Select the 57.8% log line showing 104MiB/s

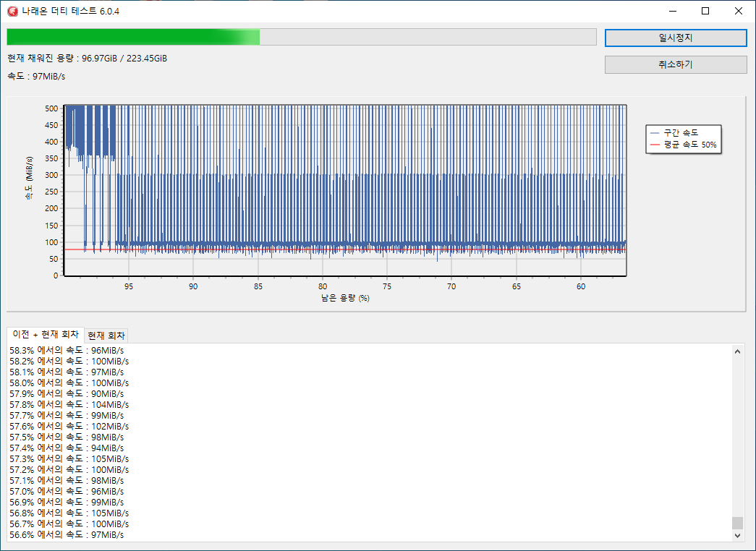click(x=69, y=404)
